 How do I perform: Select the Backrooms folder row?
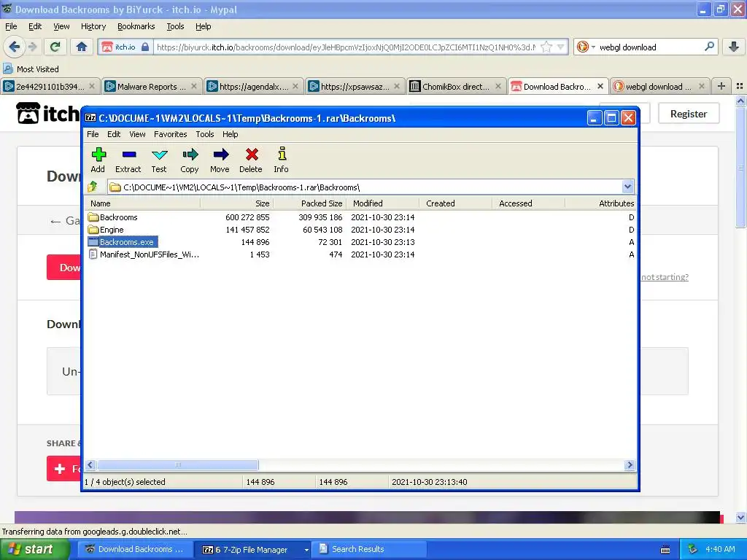coord(360,217)
